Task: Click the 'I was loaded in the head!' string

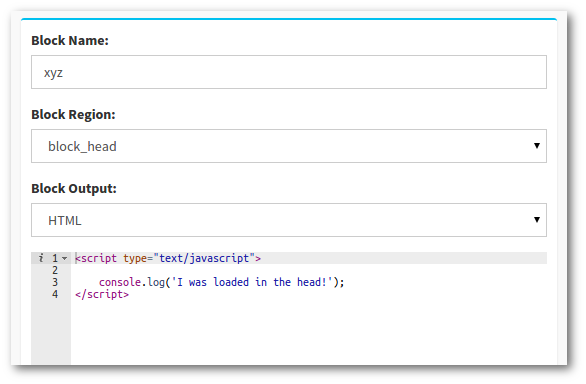Action: coord(252,282)
